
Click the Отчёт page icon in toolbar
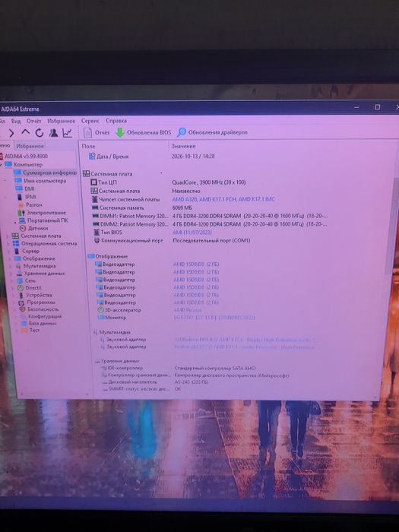pos(87,133)
